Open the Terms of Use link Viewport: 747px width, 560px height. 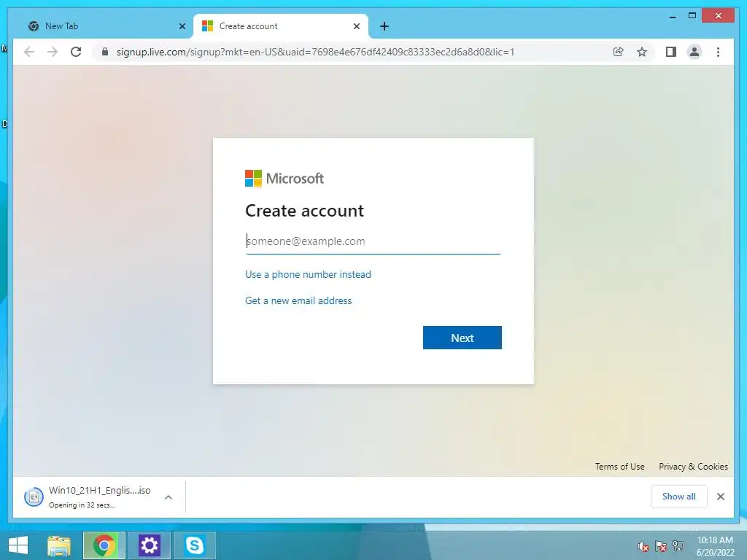(619, 466)
